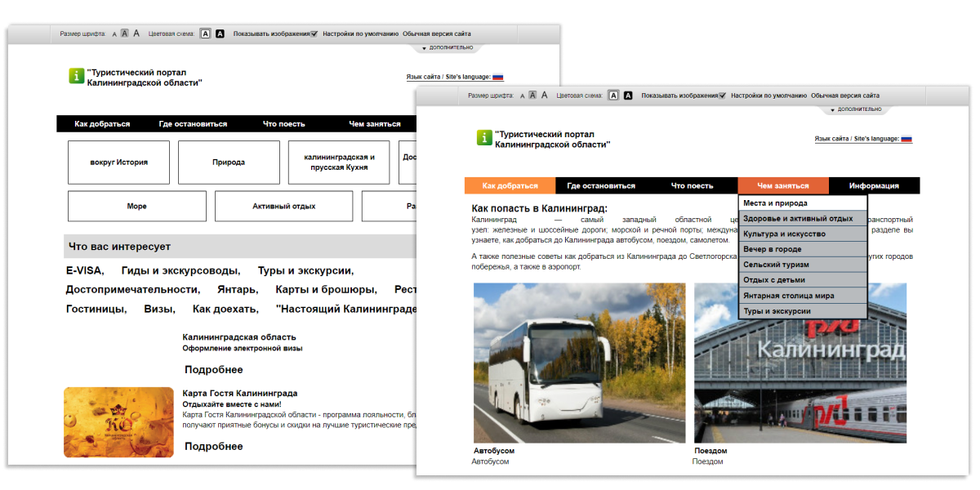Choose 'Здоровье и активный отдых' from dropdown

tap(803, 219)
